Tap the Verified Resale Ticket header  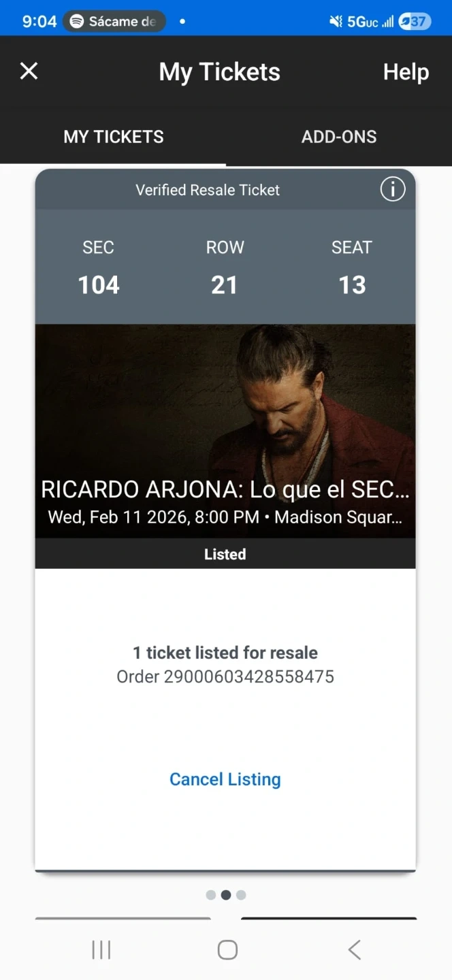(x=208, y=190)
